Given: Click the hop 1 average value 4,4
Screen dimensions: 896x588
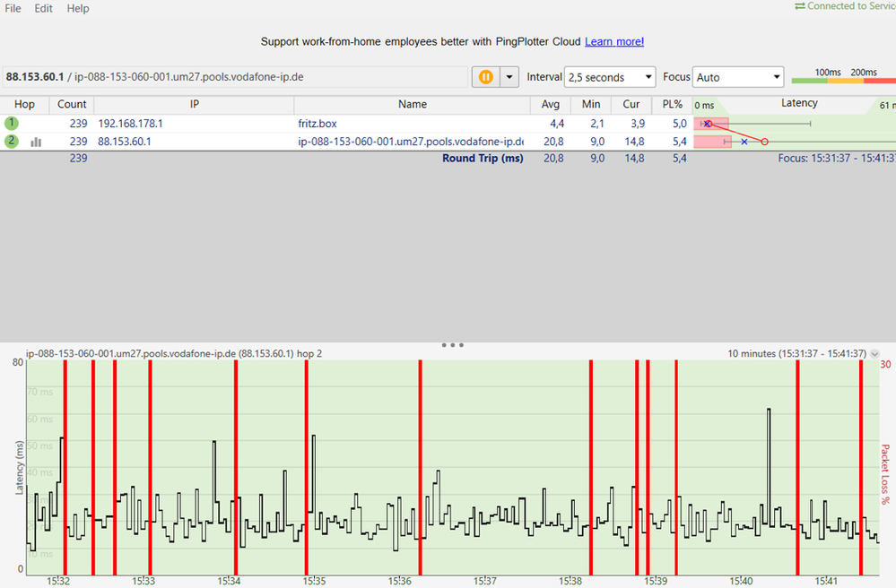Looking at the screenshot, I should 557,124.
